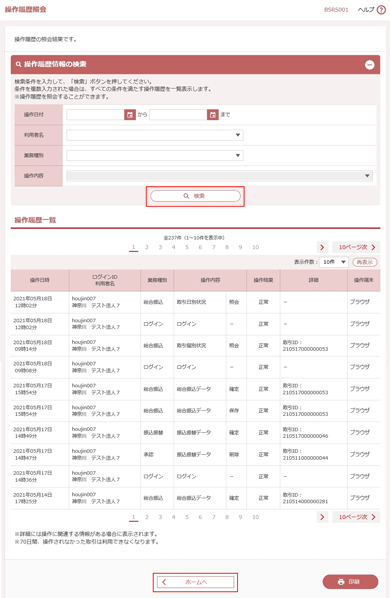Click the 操作端末 column header
The height and width of the screenshot is (598, 390).
(364, 280)
